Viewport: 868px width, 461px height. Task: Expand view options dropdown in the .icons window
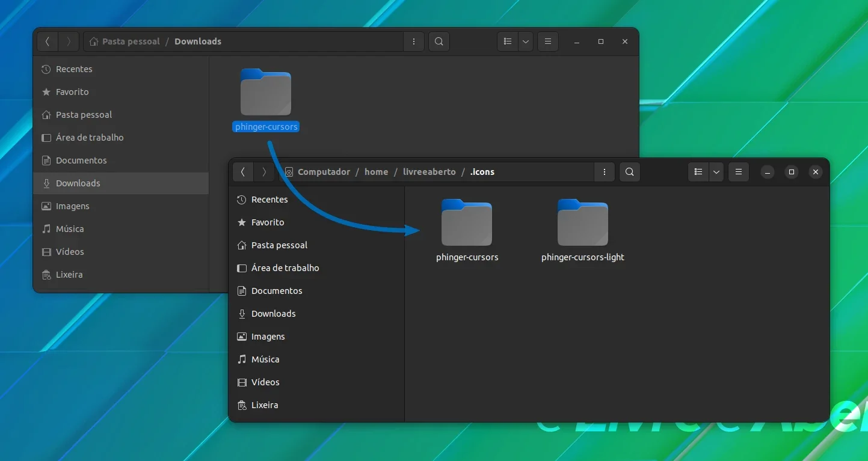pyautogui.click(x=716, y=172)
